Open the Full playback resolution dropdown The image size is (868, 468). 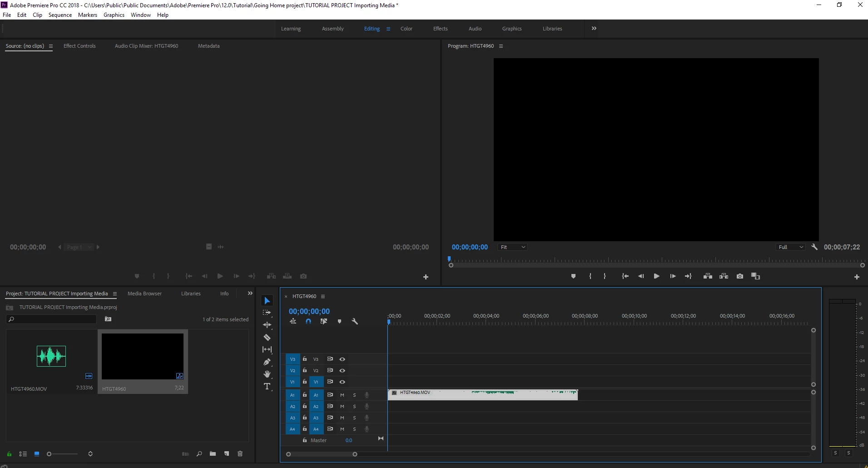coord(790,247)
